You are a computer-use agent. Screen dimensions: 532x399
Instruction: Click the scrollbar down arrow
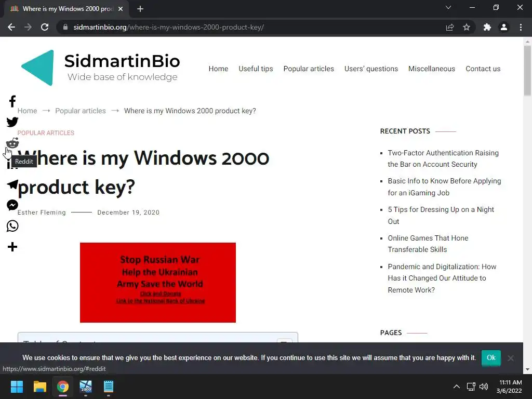click(527, 369)
